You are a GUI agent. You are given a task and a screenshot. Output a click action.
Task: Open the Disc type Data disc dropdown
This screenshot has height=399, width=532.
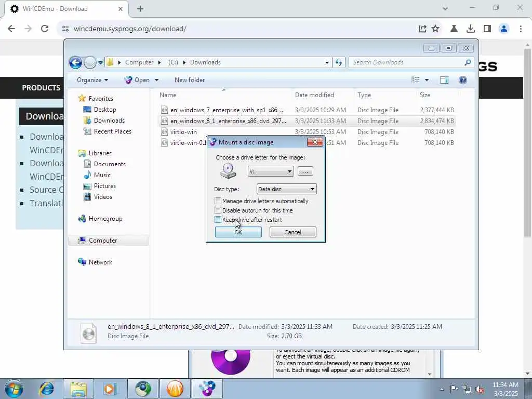pos(286,189)
